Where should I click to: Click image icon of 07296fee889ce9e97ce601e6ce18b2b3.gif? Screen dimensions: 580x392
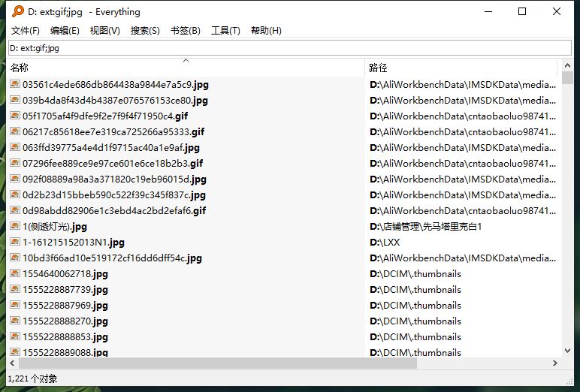[x=15, y=163]
